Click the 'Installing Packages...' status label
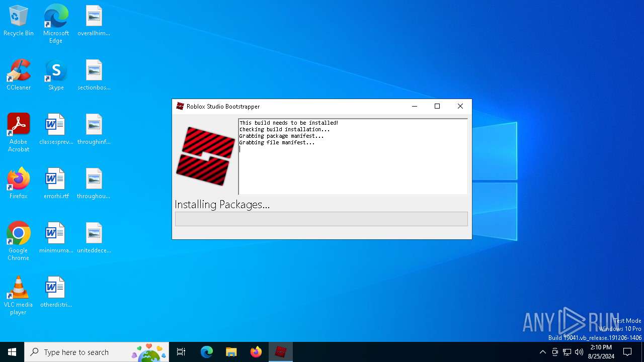This screenshot has height=362, width=644. [222, 204]
